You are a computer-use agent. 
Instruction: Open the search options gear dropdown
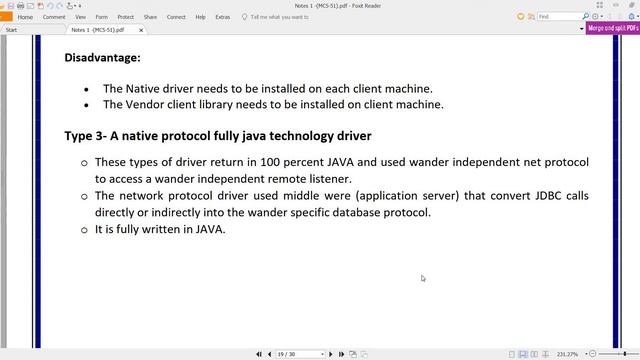pos(598,17)
